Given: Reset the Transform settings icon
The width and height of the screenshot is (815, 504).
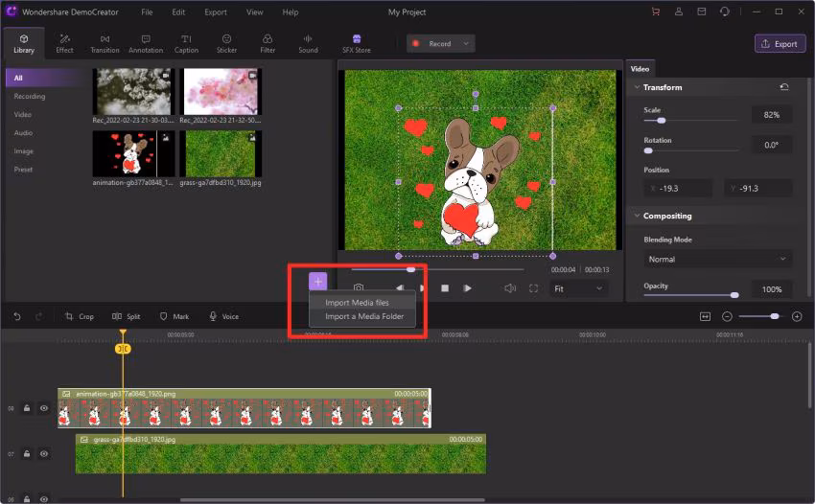Looking at the screenshot, I should [784, 87].
